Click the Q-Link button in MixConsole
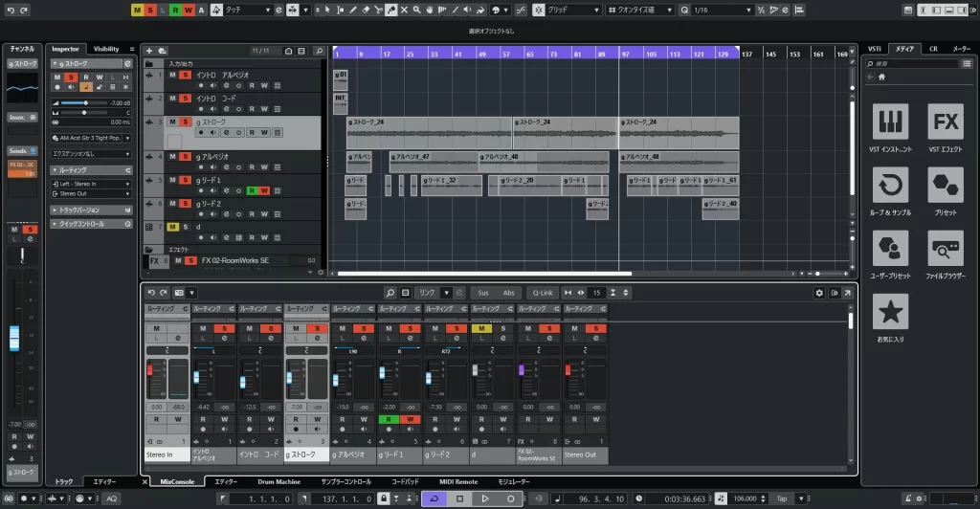 [543, 292]
